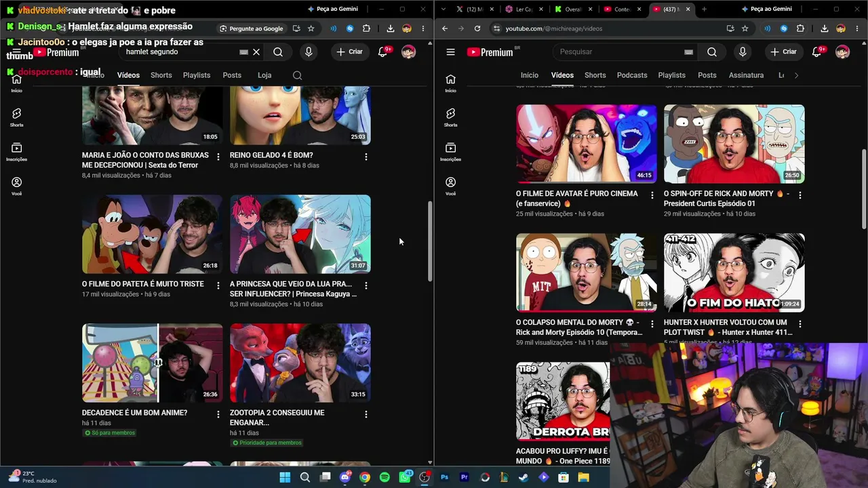Open Discord from the taskbar
This screenshot has height=488, width=868.
[x=345, y=477]
